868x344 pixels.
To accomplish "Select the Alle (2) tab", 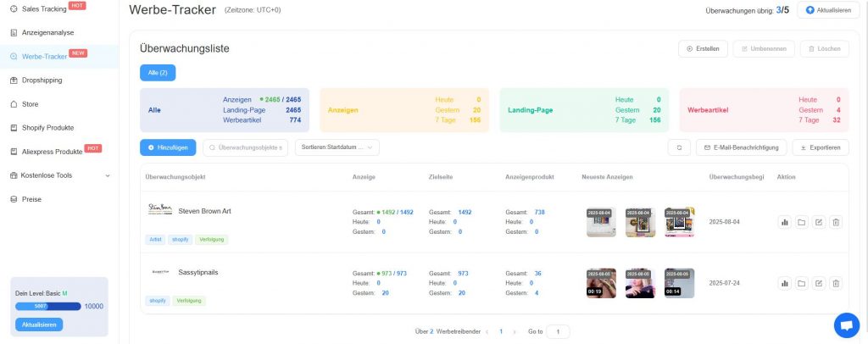I will pyautogui.click(x=158, y=73).
